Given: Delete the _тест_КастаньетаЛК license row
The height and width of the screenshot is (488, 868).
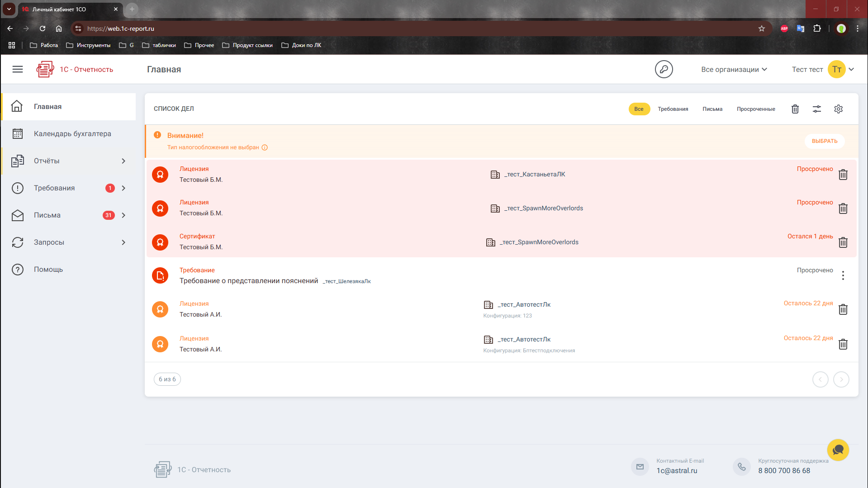Looking at the screenshot, I should [x=843, y=175].
